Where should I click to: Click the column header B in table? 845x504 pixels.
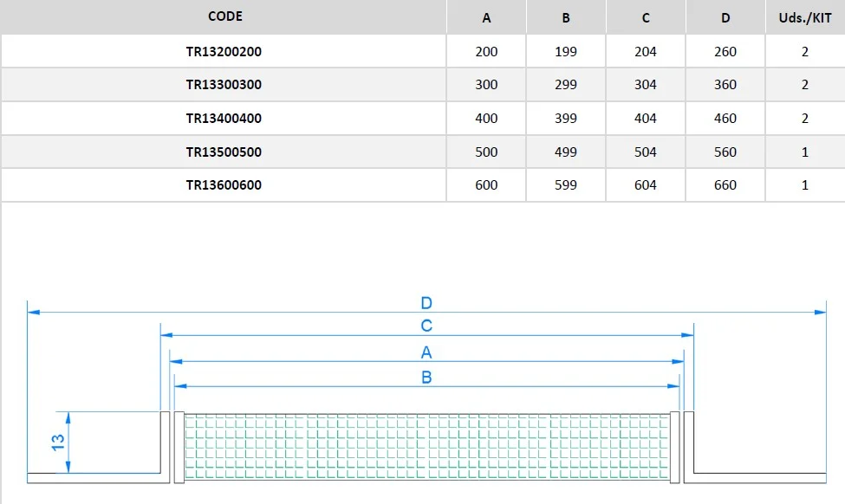[x=566, y=18]
